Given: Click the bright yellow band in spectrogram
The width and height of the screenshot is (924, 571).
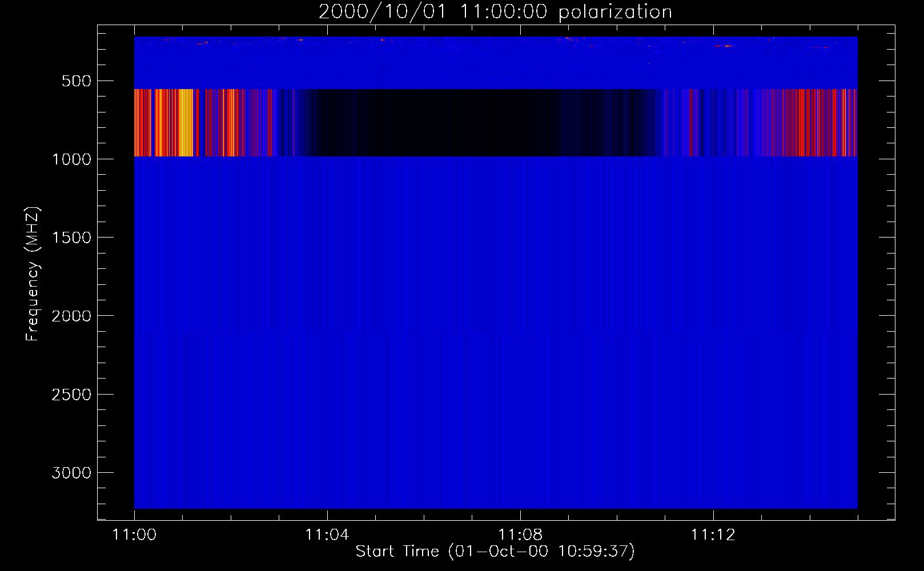Looking at the screenshot, I should click(x=186, y=122).
